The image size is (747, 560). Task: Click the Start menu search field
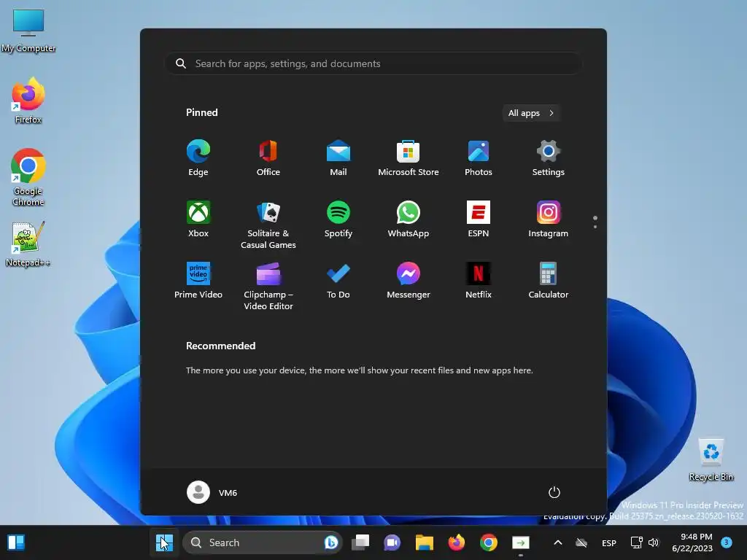click(373, 63)
